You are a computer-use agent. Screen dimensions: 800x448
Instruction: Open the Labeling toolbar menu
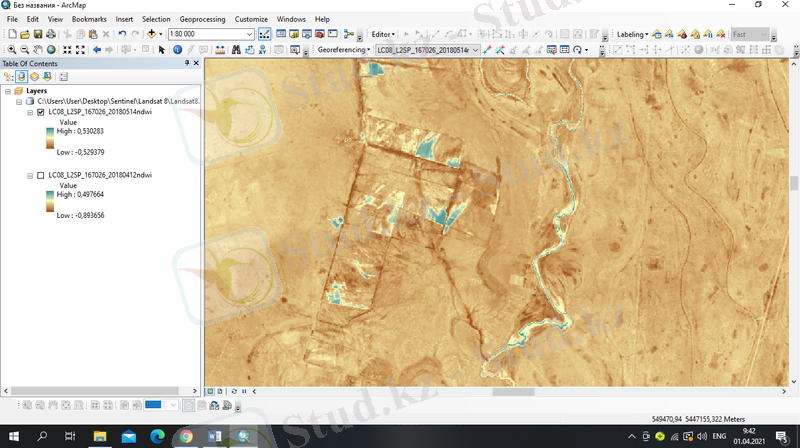tap(632, 34)
